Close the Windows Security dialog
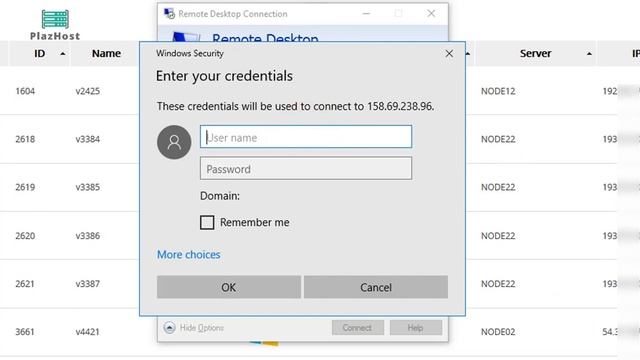The width and height of the screenshot is (640, 360). click(449, 53)
